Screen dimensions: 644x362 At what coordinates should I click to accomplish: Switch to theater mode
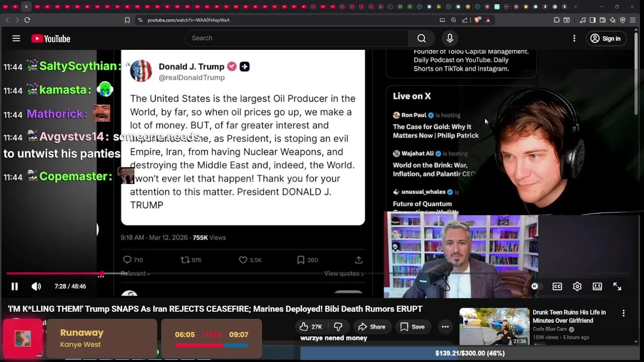point(597,287)
